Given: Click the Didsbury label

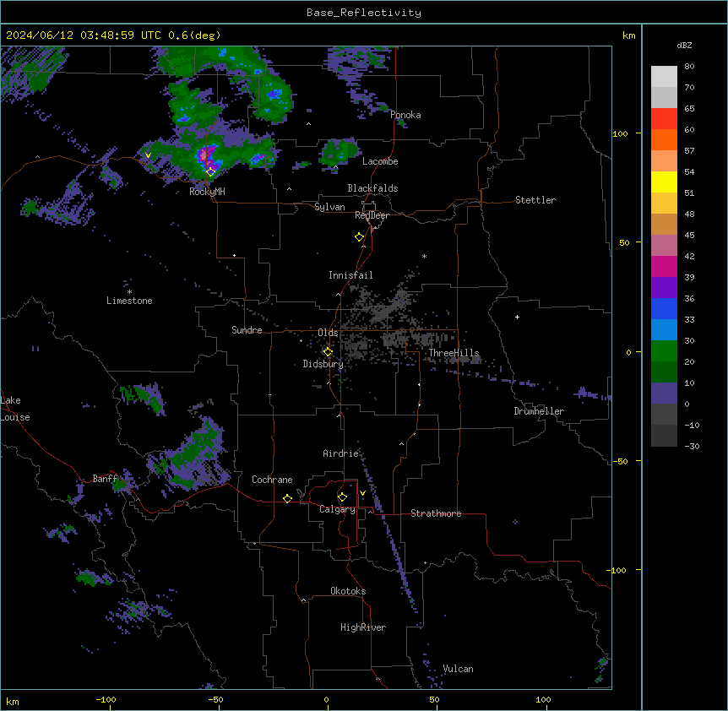Looking at the screenshot, I should 323,364.
